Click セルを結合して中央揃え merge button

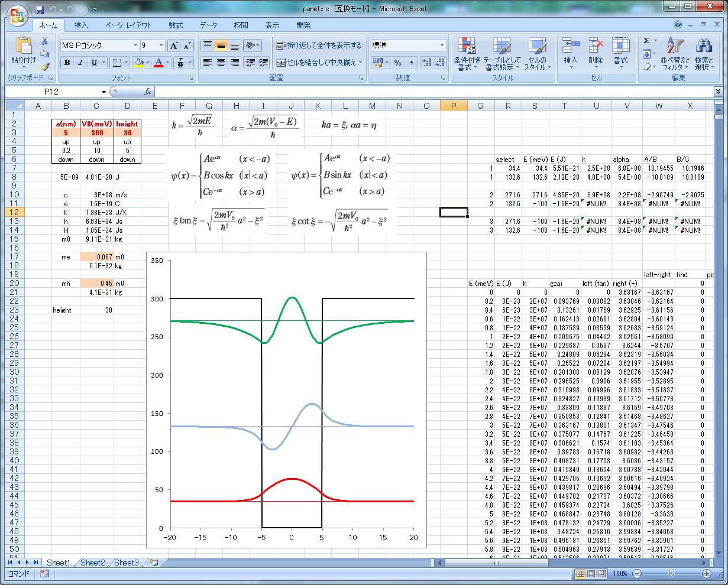(319, 63)
